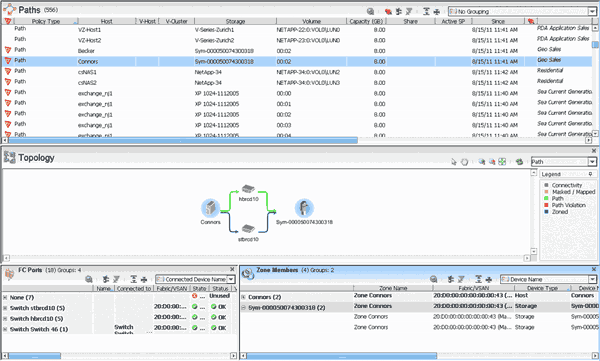The height and width of the screenshot is (361, 600).
Task: Sort Paths by Storage column header
Action: click(x=235, y=21)
